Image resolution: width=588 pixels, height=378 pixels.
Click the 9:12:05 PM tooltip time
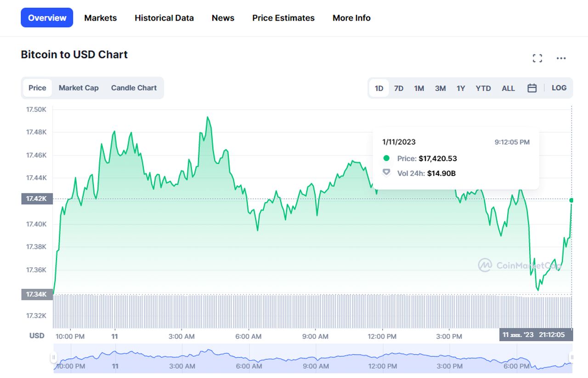pos(512,142)
